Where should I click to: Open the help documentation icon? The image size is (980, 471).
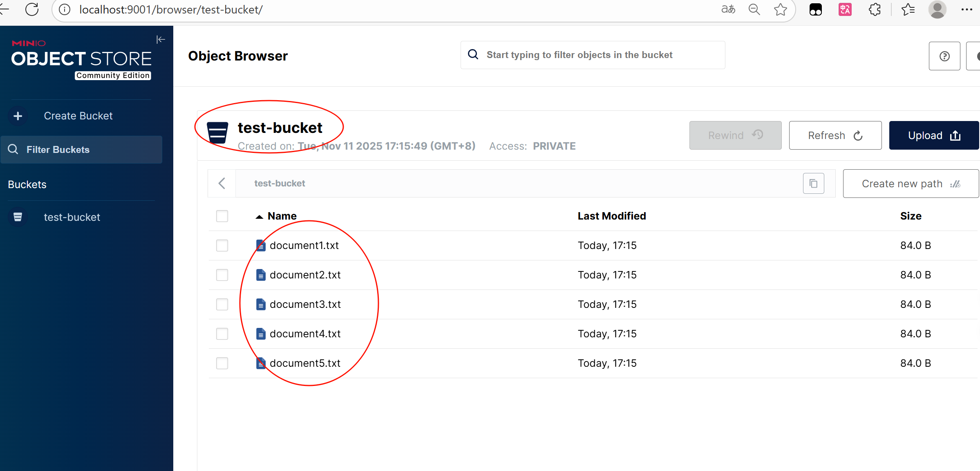point(944,56)
